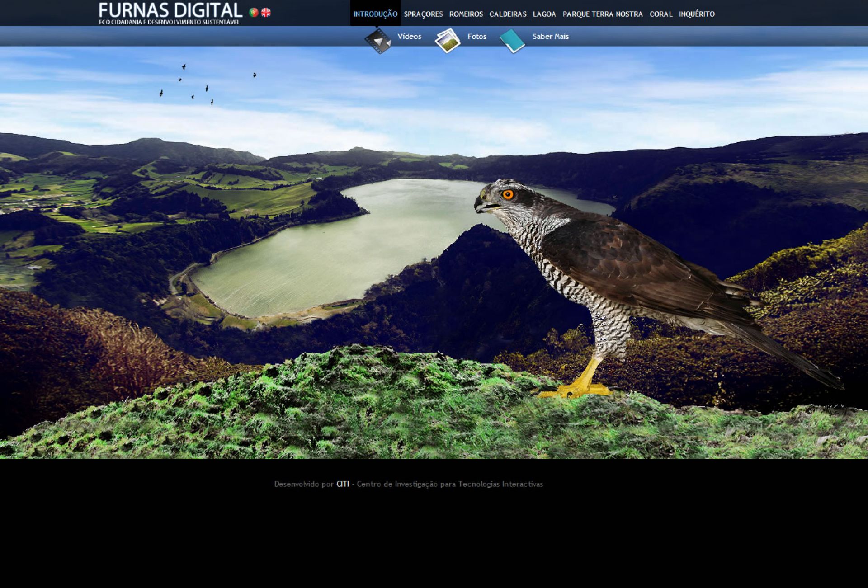This screenshot has height=588, width=868.
Task: Switch to English via UK flag icon
Action: [x=266, y=13]
